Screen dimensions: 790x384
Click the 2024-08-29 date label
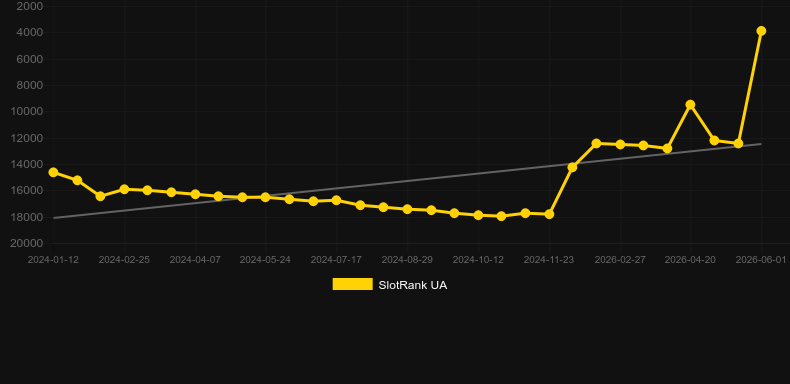pos(408,260)
